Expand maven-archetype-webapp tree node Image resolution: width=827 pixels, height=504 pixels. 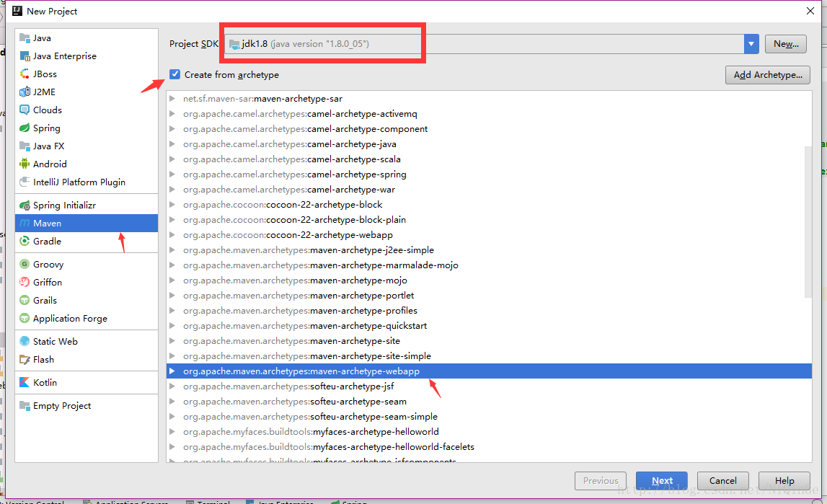tap(172, 371)
